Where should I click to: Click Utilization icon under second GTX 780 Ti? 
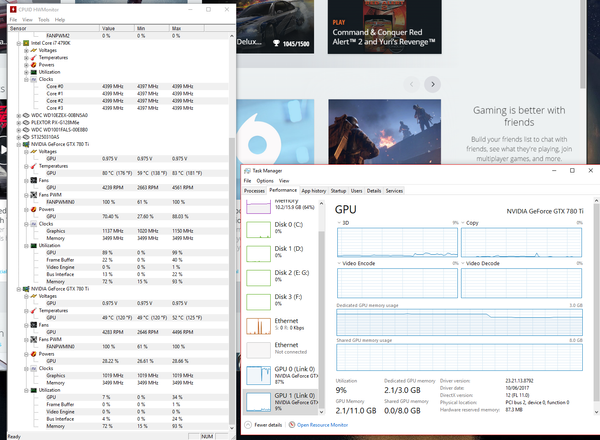click(x=34, y=390)
